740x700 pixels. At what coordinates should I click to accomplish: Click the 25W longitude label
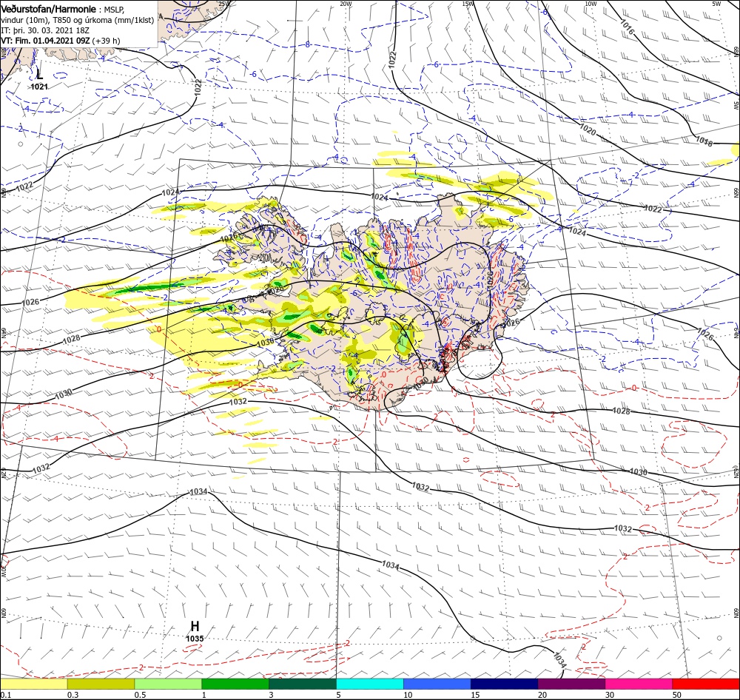225,4
